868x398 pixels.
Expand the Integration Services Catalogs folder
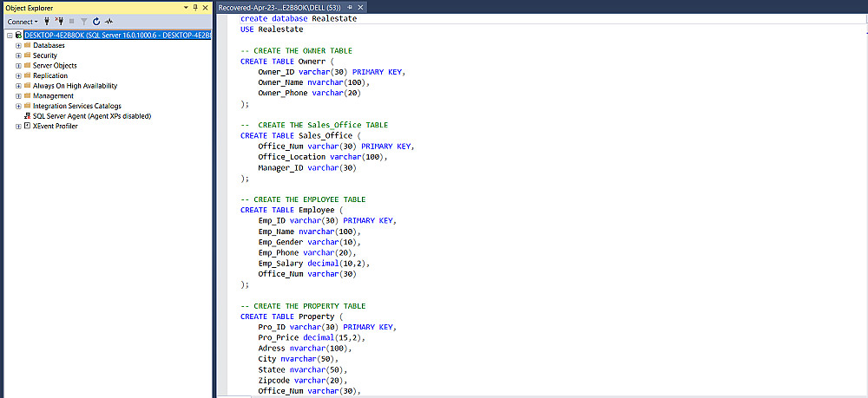point(18,106)
